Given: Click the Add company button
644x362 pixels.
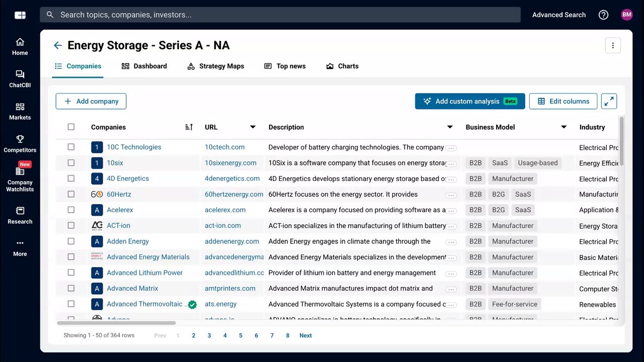Looking at the screenshot, I should pyautogui.click(x=91, y=101).
